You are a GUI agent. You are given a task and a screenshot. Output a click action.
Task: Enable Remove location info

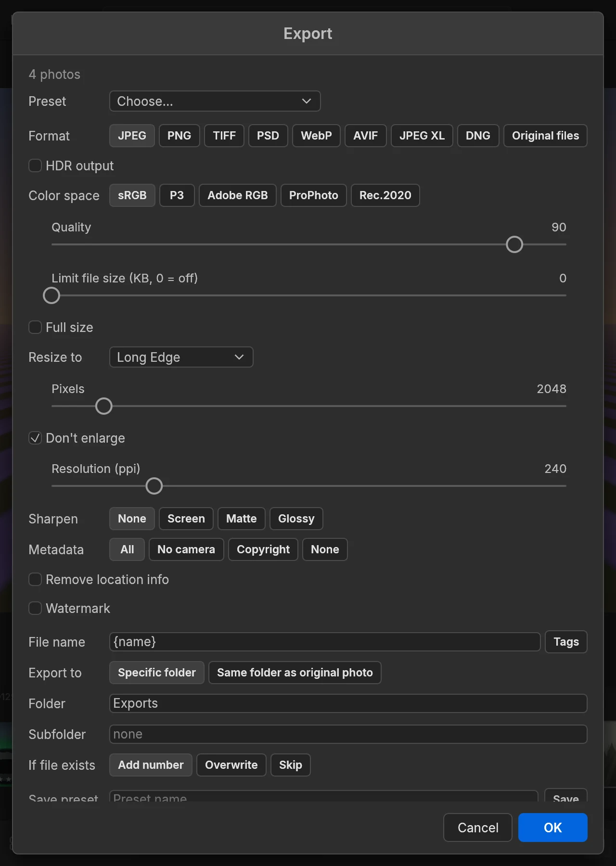pos(35,579)
